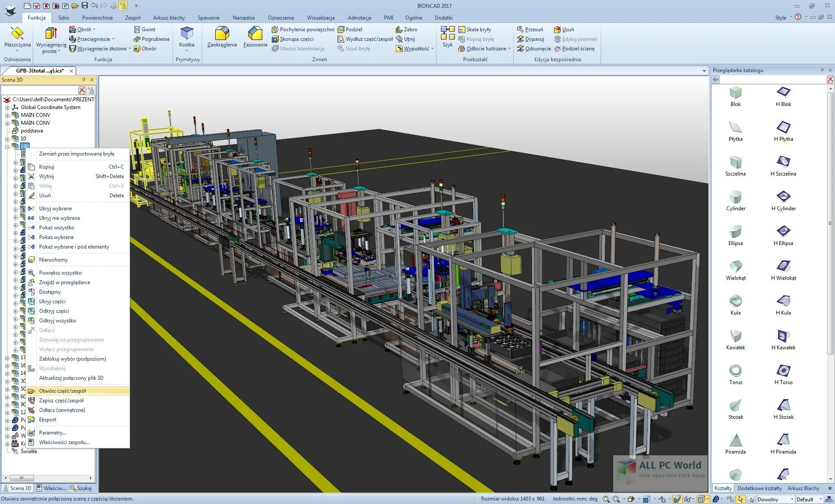
Task: Close the GPB-3 document tab
Action: (71, 71)
